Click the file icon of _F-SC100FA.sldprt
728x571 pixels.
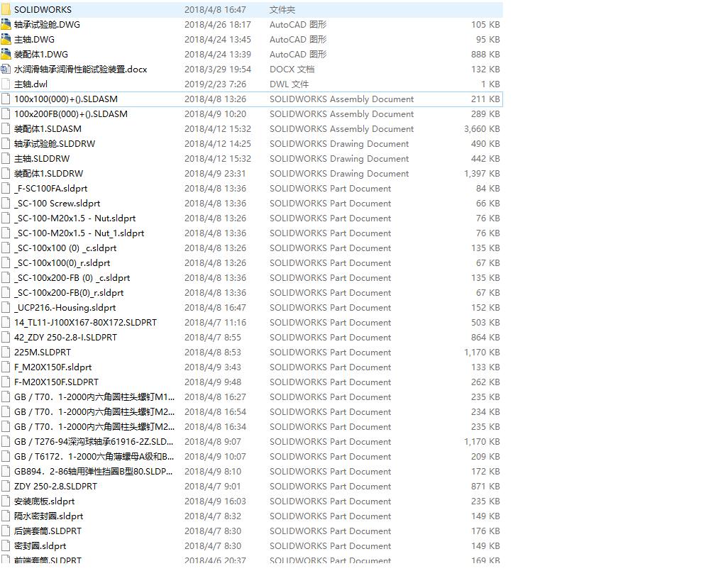pos(6,188)
